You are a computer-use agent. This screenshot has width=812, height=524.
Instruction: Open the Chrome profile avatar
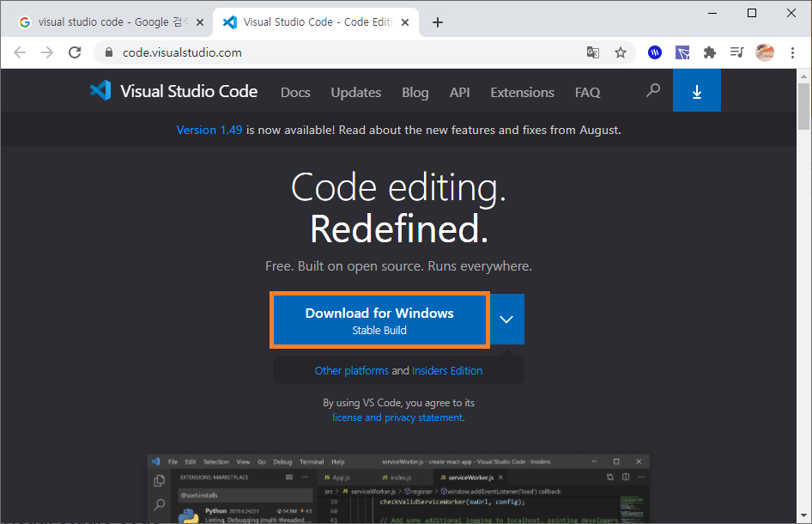point(765,52)
